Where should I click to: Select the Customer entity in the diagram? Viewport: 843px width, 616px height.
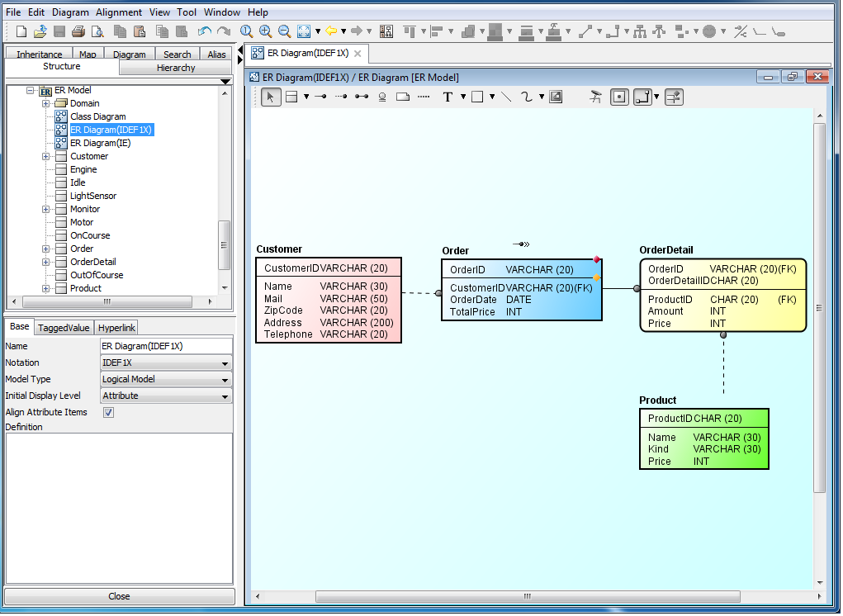[329, 301]
